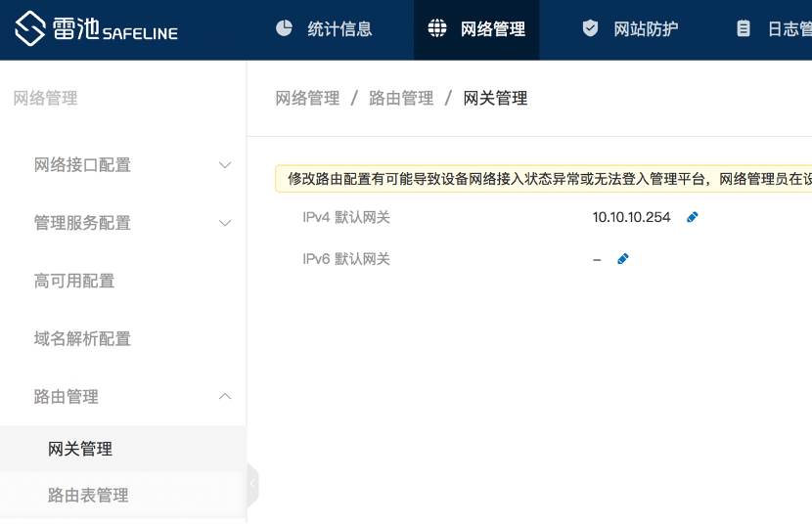Open 路由表管理 submenu item
The height and width of the screenshot is (524, 812).
[88, 496]
